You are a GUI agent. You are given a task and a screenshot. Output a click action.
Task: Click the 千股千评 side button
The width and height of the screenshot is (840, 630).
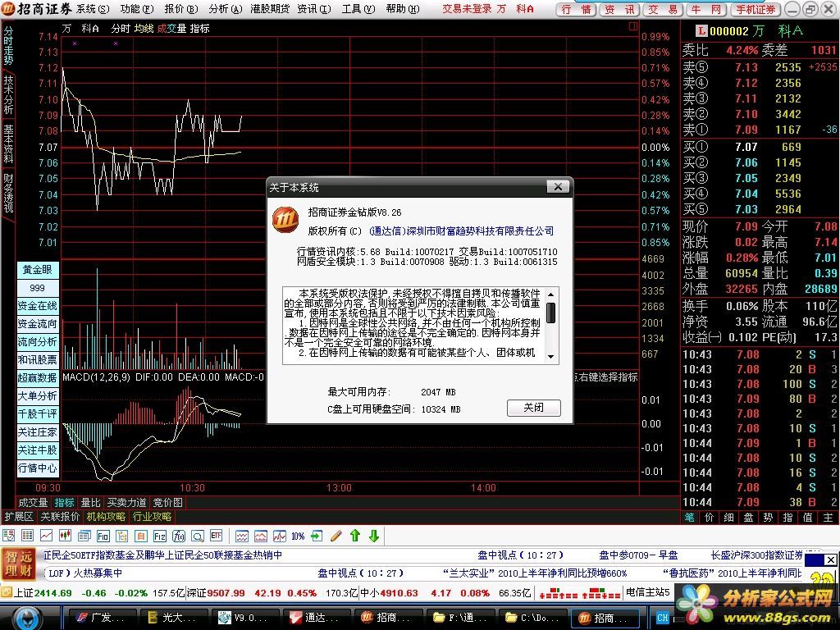(x=38, y=414)
